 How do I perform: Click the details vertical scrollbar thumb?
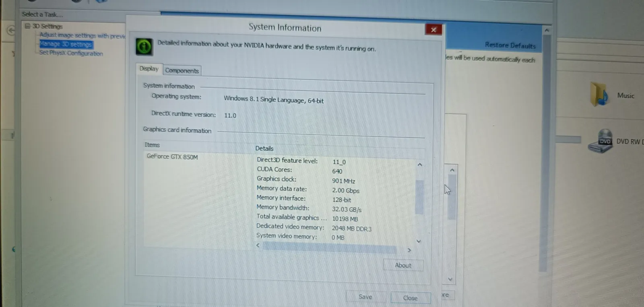coord(419,197)
